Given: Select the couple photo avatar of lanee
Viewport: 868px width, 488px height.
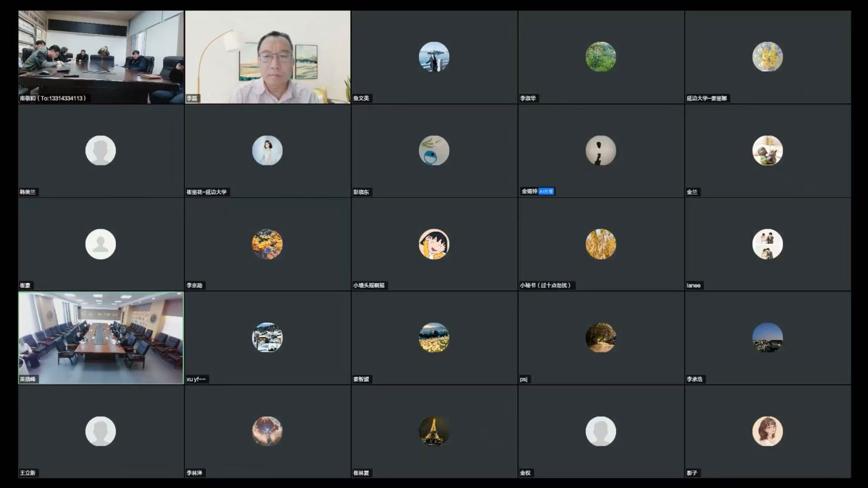Looking at the screenshot, I should (768, 244).
